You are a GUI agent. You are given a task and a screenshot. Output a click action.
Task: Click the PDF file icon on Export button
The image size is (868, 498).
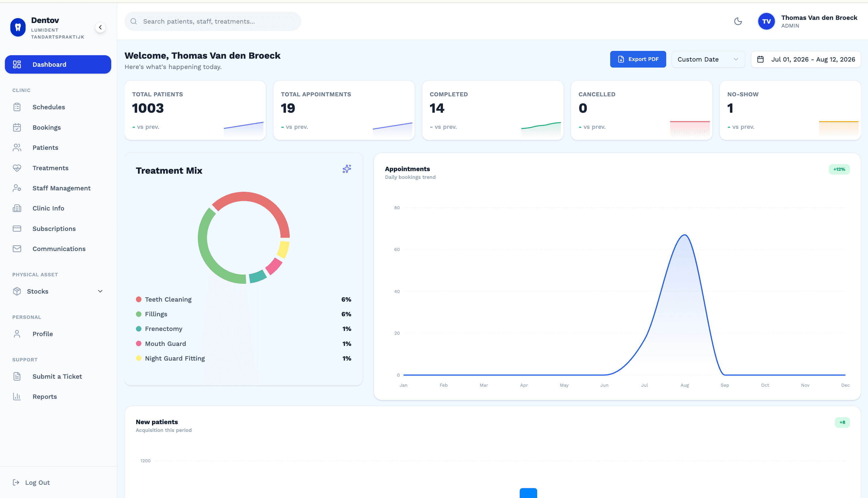621,59
